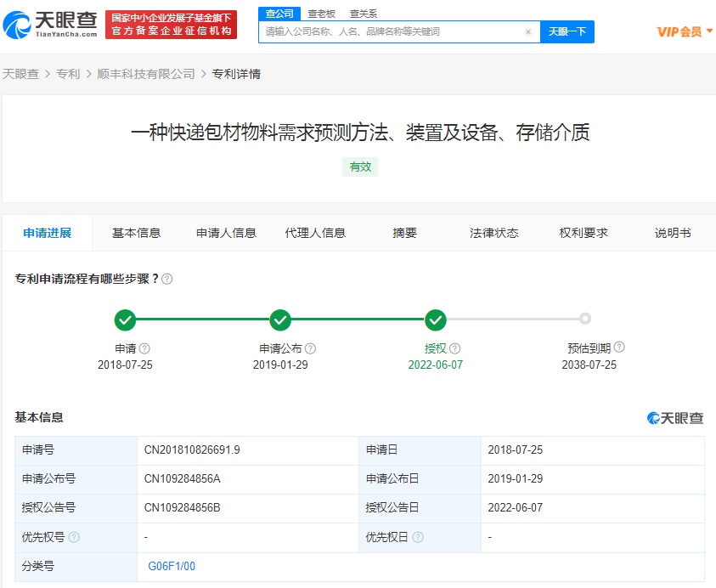Click the 授权公告号 row label
716x588 pixels.
(48, 507)
